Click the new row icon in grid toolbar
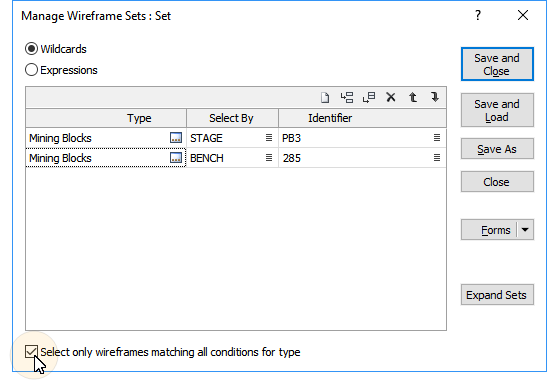The image size is (548, 389). click(x=325, y=97)
